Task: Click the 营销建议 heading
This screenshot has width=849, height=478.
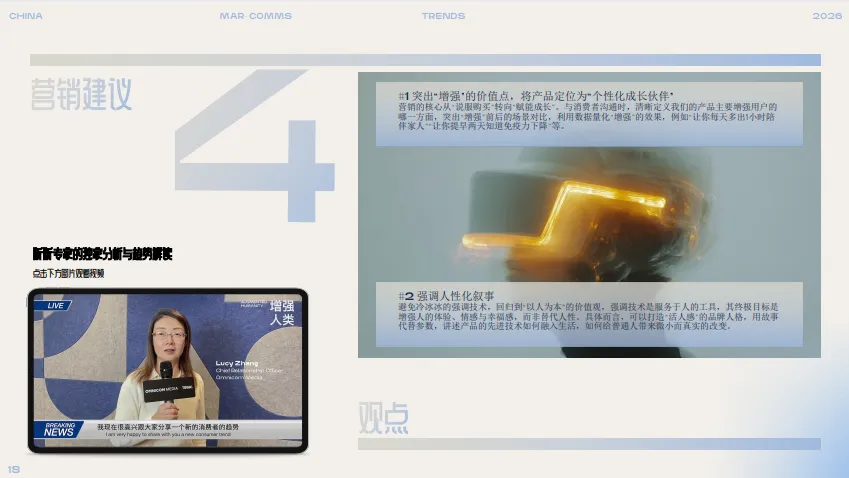Action: pyautogui.click(x=81, y=94)
